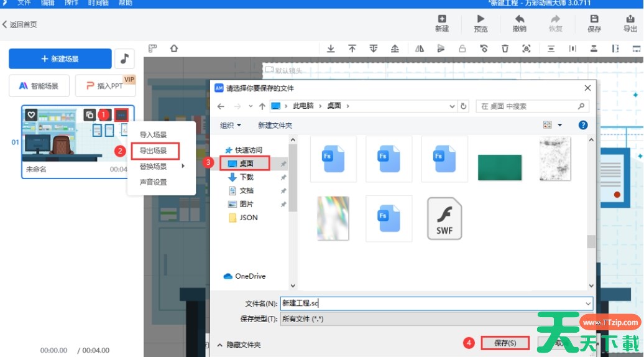
Task: Collapse folders with 隐藏文件夹
Action: pos(239,345)
